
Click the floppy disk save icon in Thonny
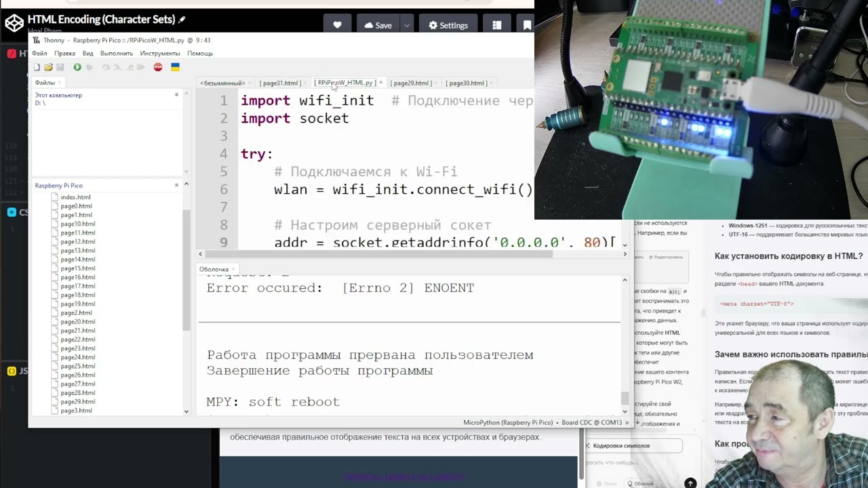point(60,67)
